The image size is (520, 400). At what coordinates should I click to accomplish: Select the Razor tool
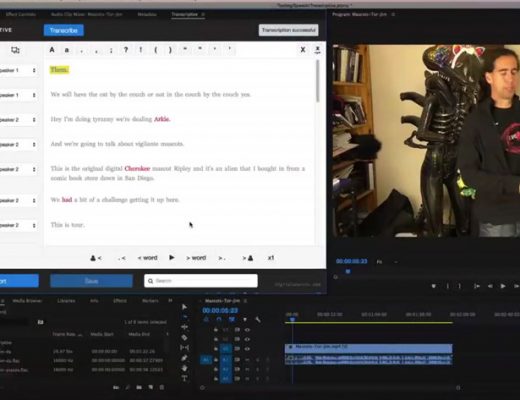(184, 337)
